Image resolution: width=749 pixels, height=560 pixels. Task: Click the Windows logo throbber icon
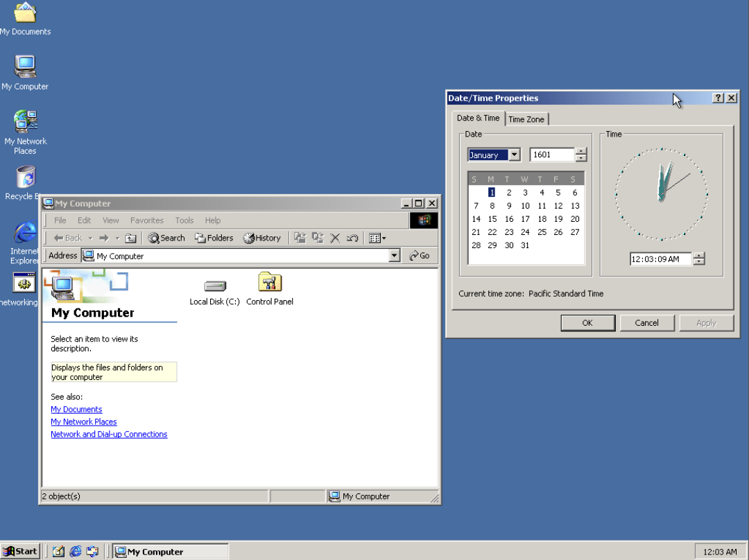pos(424,220)
